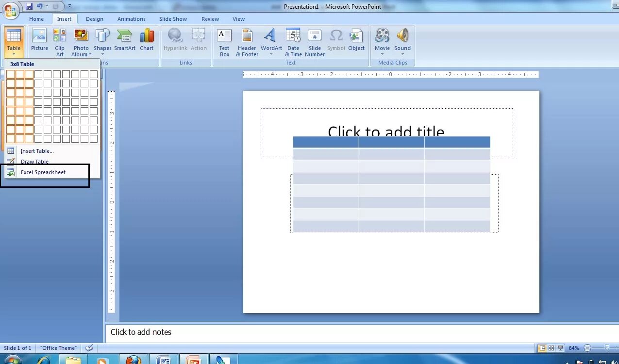
Task: Click the Table button in Insert ribbon
Action: click(x=14, y=41)
